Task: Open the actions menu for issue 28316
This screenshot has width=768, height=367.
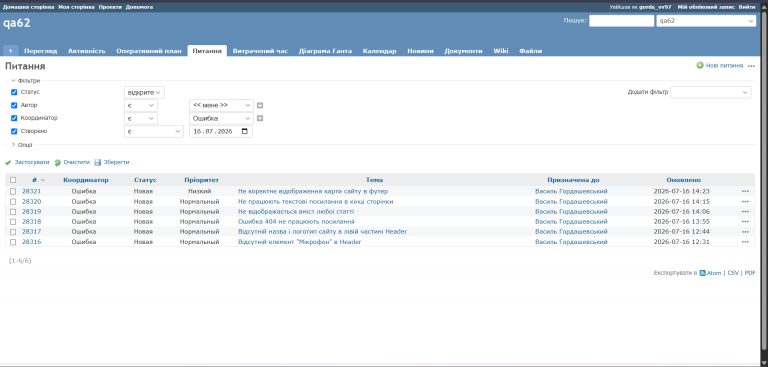Action: (x=745, y=242)
